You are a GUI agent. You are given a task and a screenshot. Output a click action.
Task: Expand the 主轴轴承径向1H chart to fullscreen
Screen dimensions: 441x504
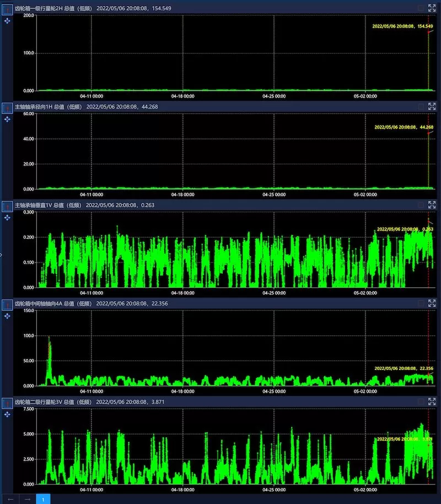(432, 106)
